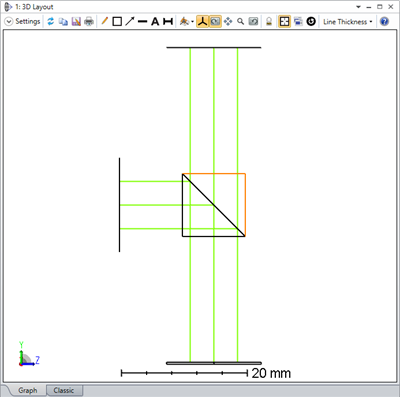The width and height of the screenshot is (400, 397).
Task: Toggle the orange-highlighted rotation axes button
Action: tap(202, 22)
